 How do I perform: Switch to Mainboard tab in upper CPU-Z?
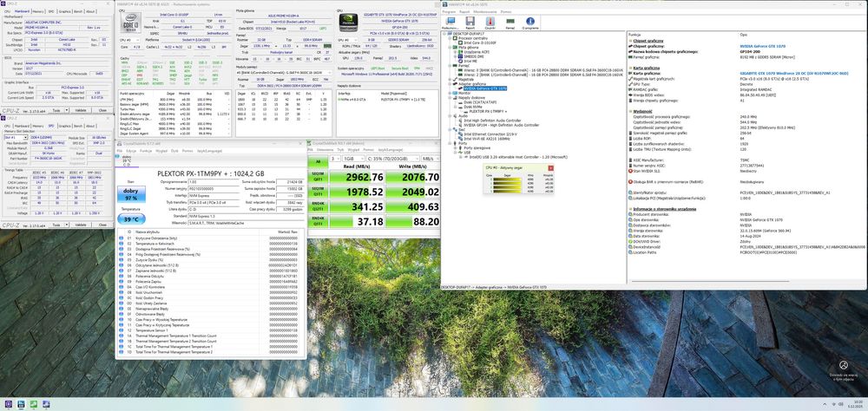pyautogui.click(x=23, y=11)
